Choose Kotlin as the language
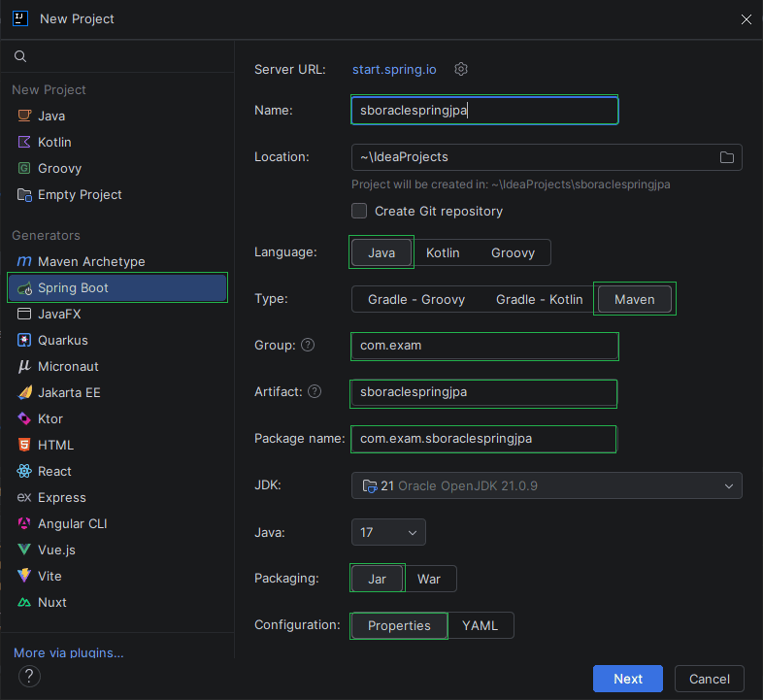Image resolution: width=763 pixels, height=700 pixels. pyautogui.click(x=443, y=252)
